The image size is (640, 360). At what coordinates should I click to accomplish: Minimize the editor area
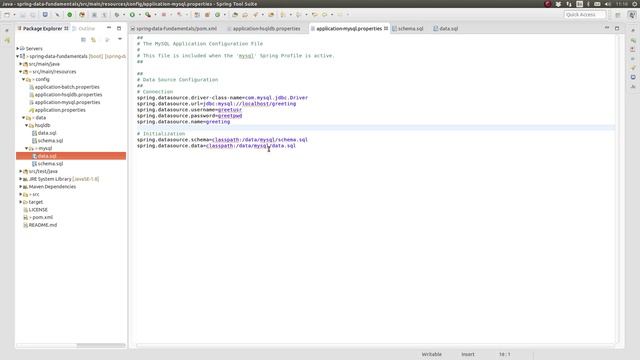pos(607,28)
